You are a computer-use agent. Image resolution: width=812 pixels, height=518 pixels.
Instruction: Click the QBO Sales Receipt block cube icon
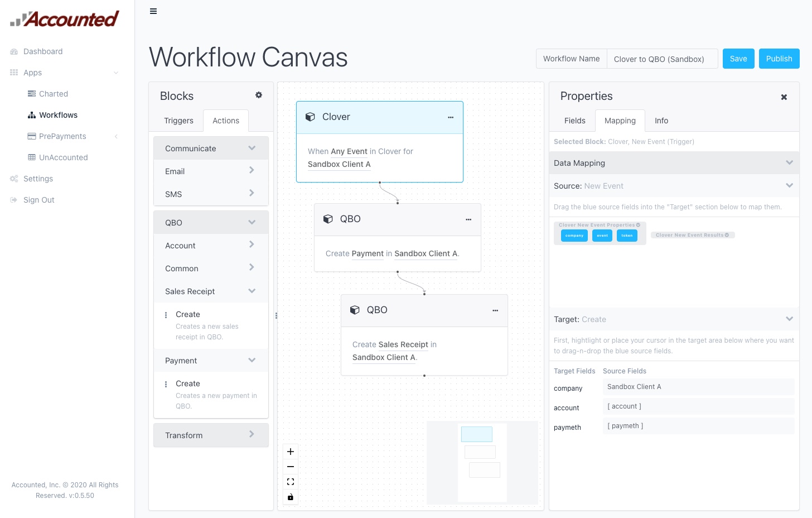click(x=355, y=310)
